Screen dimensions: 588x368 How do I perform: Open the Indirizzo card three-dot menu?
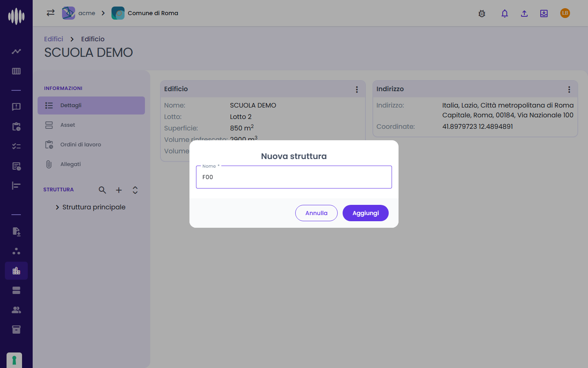(x=569, y=89)
